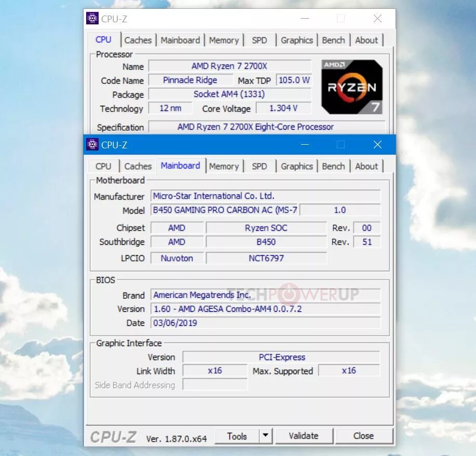Screen dimensions: 476x456
Task: Click the '1.304 V' core voltage value
Action: click(x=283, y=108)
